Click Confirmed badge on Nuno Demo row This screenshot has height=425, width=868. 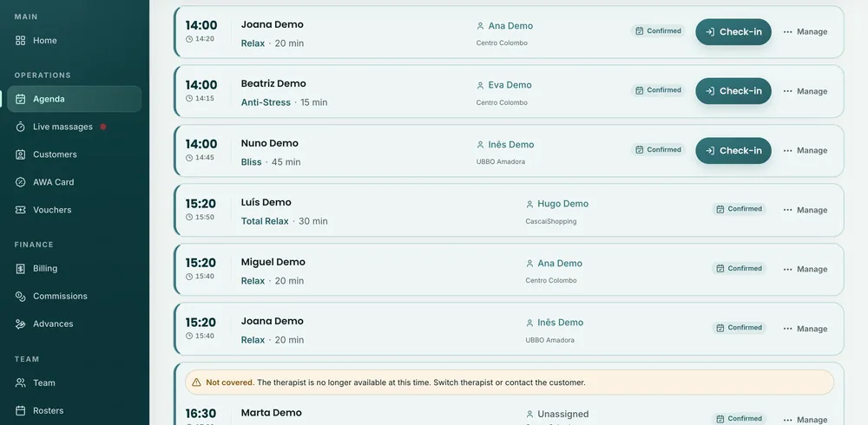tap(658, 149)
